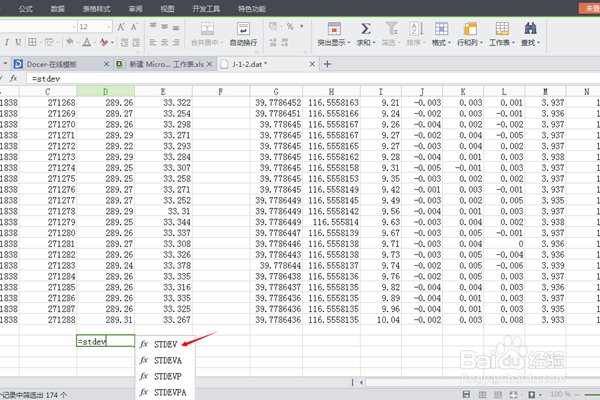Open the 公式 (Formulas) ribbon tab

[x=26, y=9]
